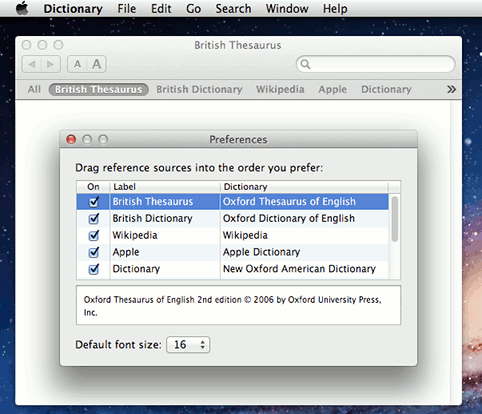Switch to the Apple tab

point(332,89)
